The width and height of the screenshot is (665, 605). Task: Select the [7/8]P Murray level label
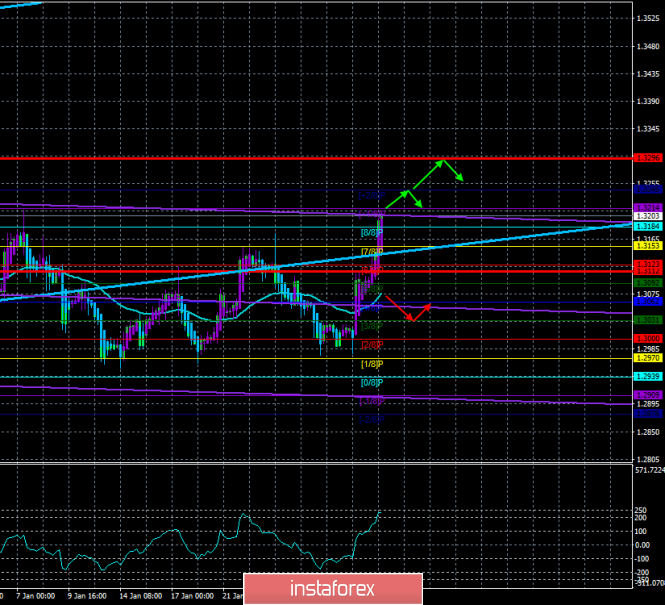(x=372, y=252)
